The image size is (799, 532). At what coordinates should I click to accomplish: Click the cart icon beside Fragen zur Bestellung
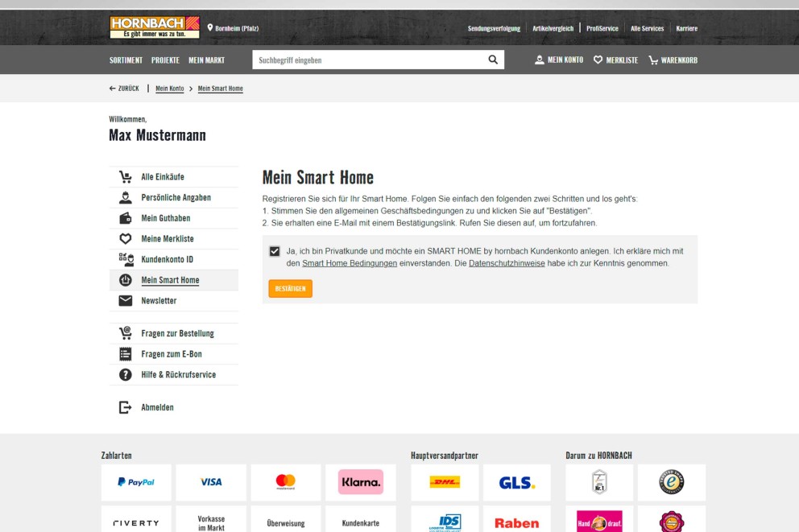pyautogui.click(x=126, y=333)
